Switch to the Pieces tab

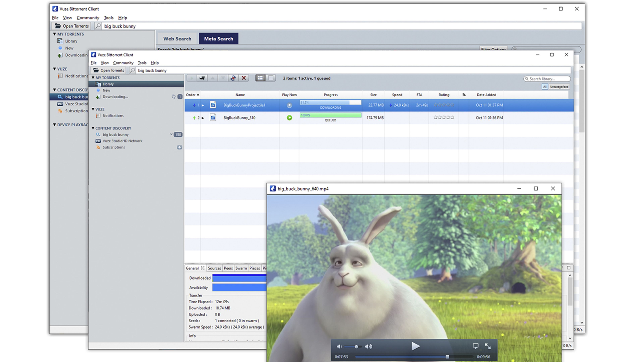click(x=255, y=268)
